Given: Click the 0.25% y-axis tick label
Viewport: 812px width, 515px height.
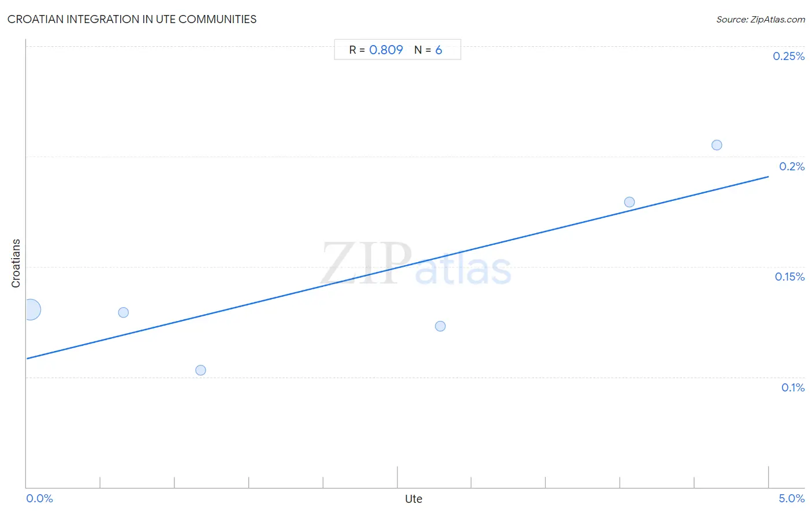Looking at the screenshot, I should click(x=788, y=56).
